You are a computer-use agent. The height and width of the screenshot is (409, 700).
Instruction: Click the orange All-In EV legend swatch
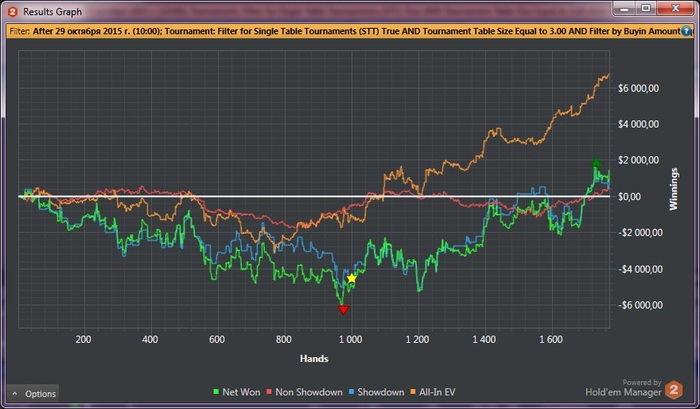pyautogui.click(x=413, y=392)
